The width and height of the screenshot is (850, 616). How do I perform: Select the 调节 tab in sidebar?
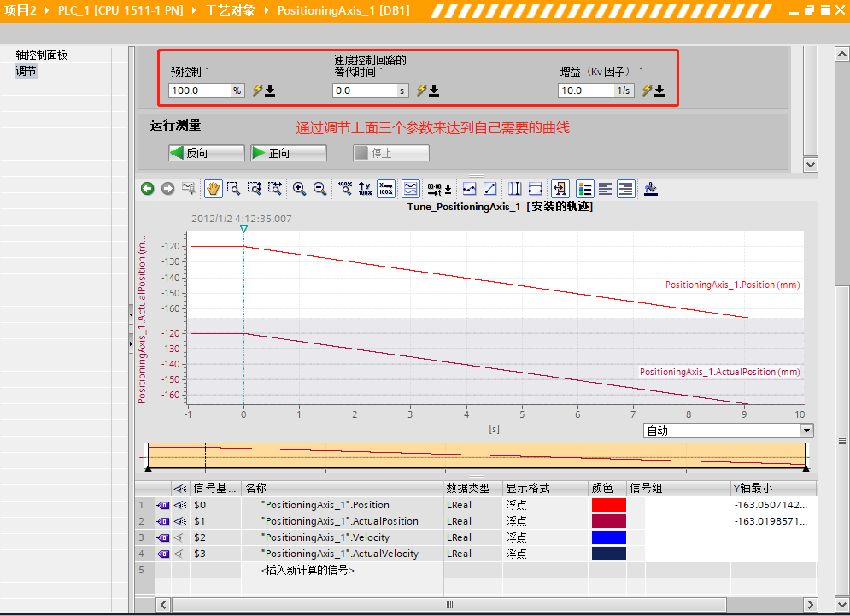point(27,70)
